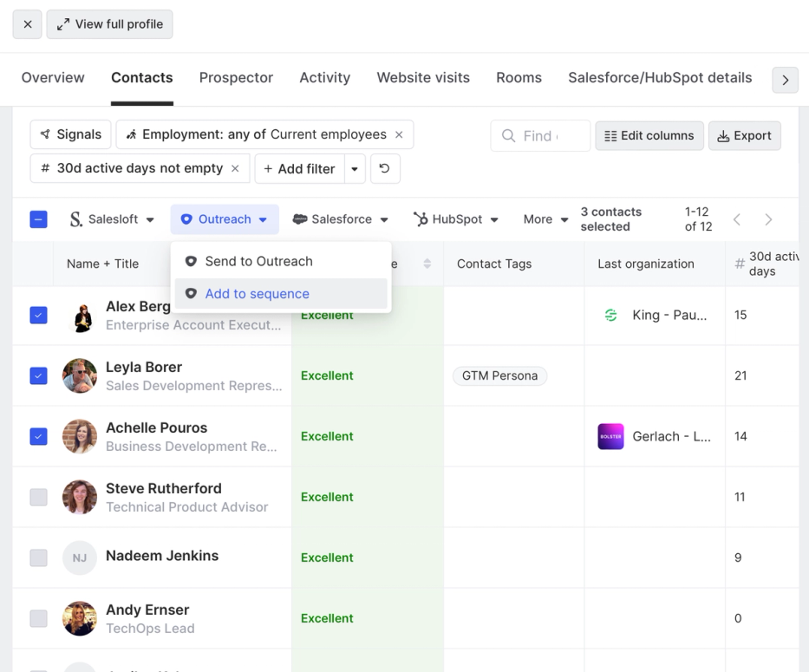Viewport: 809px width, 672px height.
Task: Go to next page of contacts
Action: (768, 219)
